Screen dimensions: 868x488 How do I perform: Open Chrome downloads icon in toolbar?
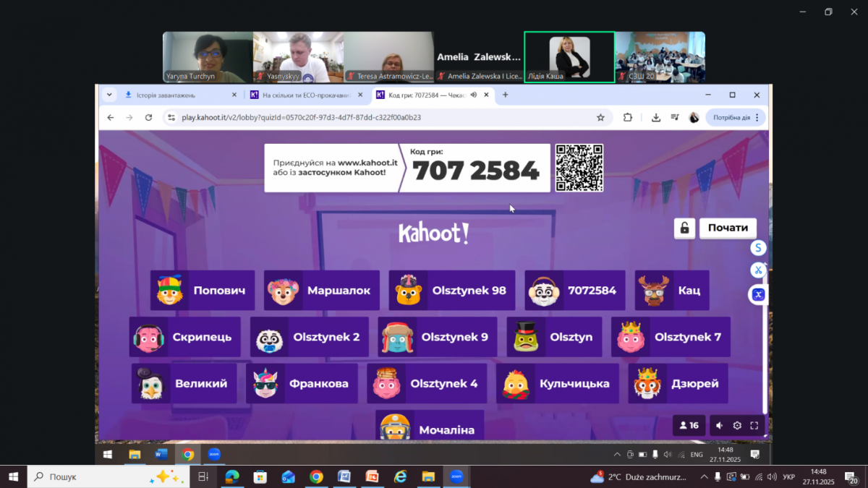[656, 118]
